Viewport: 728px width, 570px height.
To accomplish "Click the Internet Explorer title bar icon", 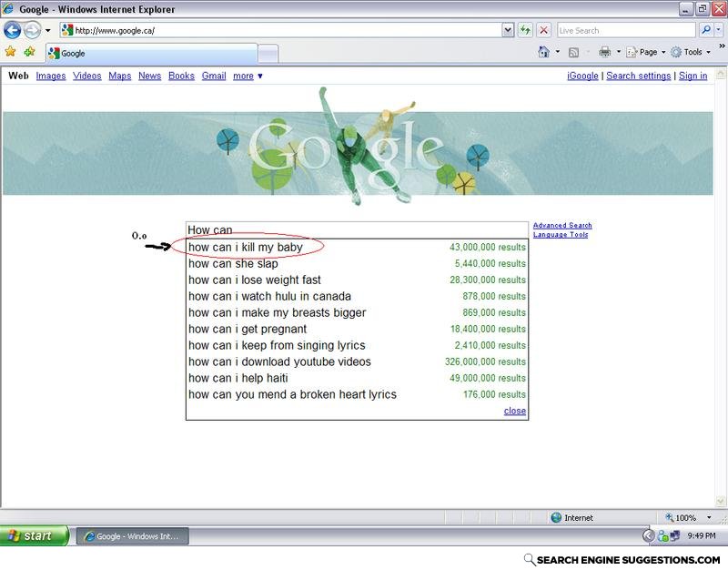I will tap(7, 8).
